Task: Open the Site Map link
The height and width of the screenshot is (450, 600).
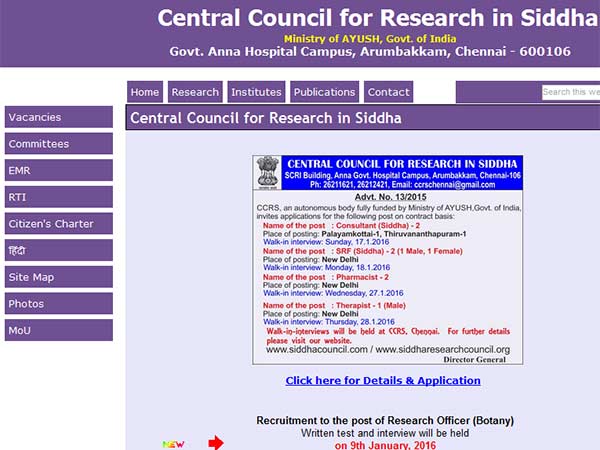Action: 58,277
